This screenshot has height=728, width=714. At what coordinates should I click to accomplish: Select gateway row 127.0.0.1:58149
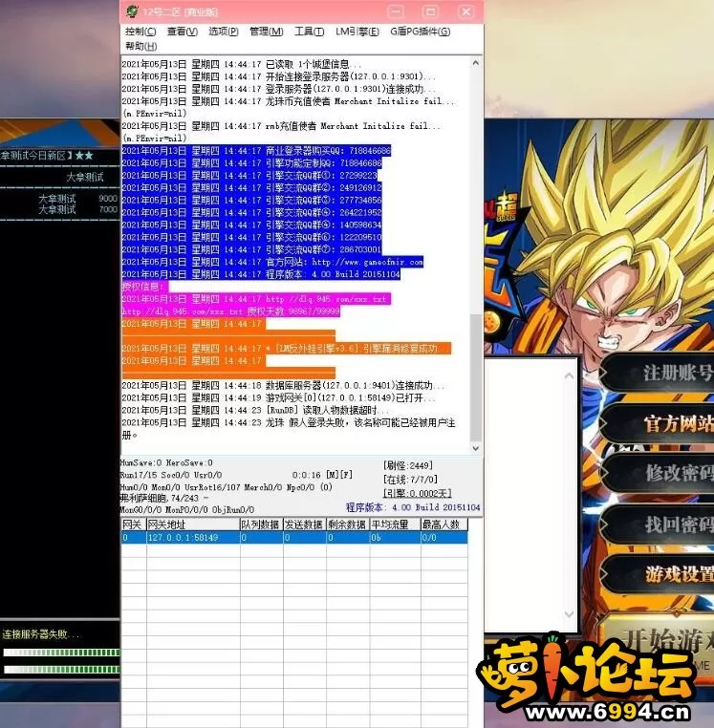point(294,537)
